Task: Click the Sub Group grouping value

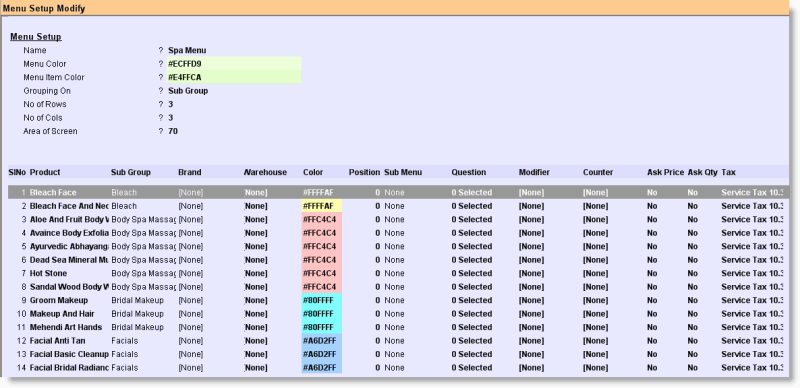Action: point(188,91)
